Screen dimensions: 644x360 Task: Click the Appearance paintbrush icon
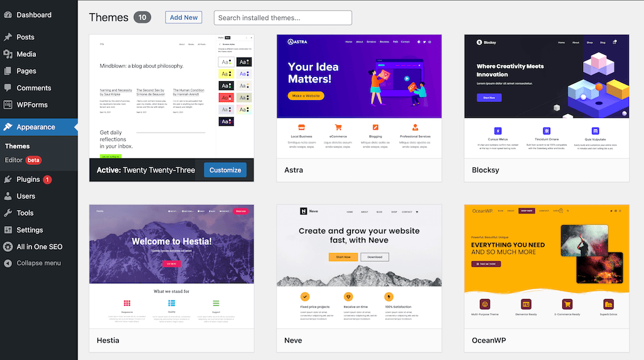click(8, 127)
